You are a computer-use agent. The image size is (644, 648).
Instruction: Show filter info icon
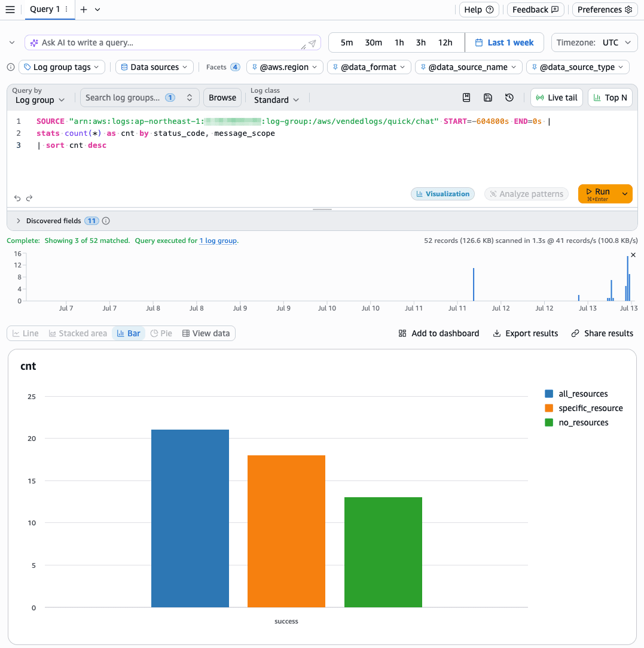click(11, 67)
